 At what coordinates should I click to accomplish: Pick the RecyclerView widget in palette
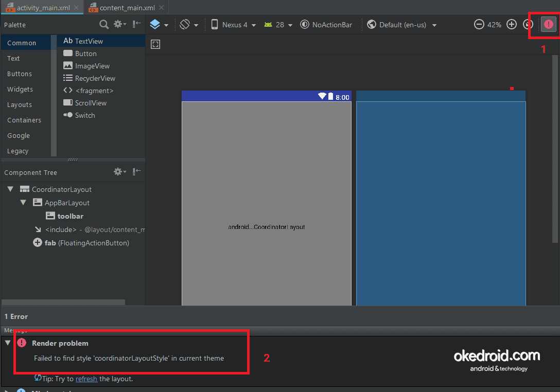(x=101, y=78)
